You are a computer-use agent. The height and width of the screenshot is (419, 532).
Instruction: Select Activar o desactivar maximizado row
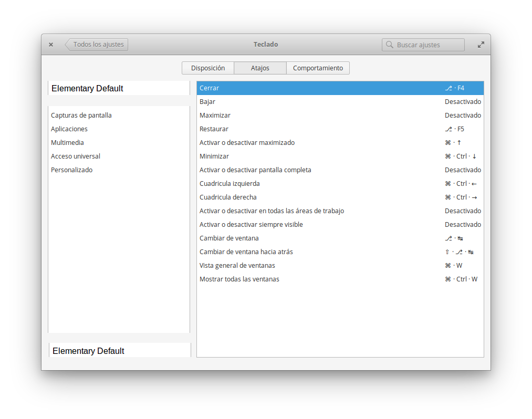click(340, 142)
